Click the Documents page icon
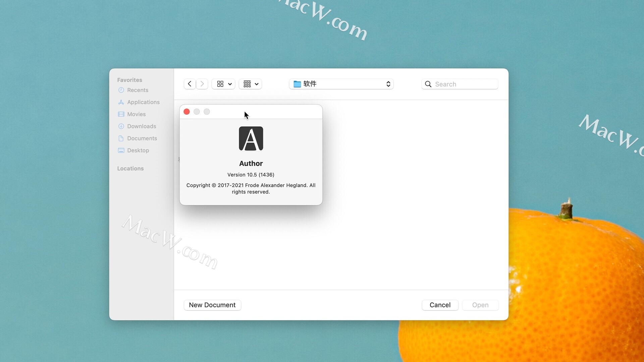This screenshot has height=362, width=644. (121, 138)
